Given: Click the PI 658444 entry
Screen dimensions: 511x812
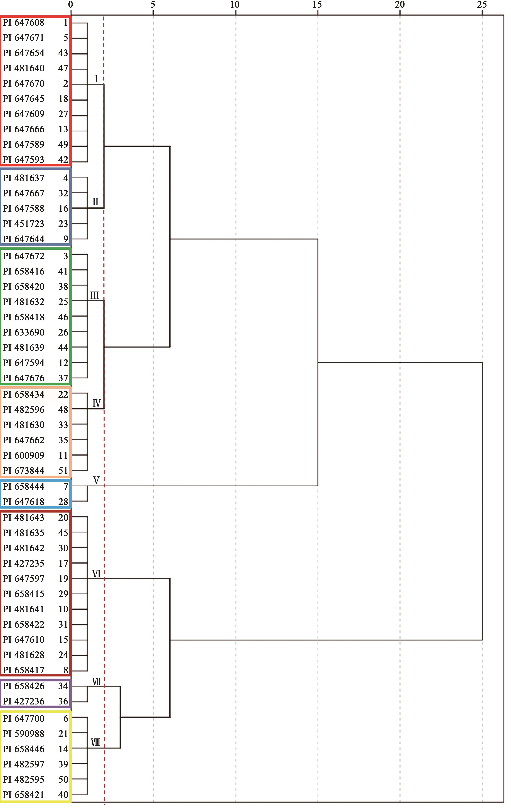Looking at the screenshot, I should click(24, 487).
